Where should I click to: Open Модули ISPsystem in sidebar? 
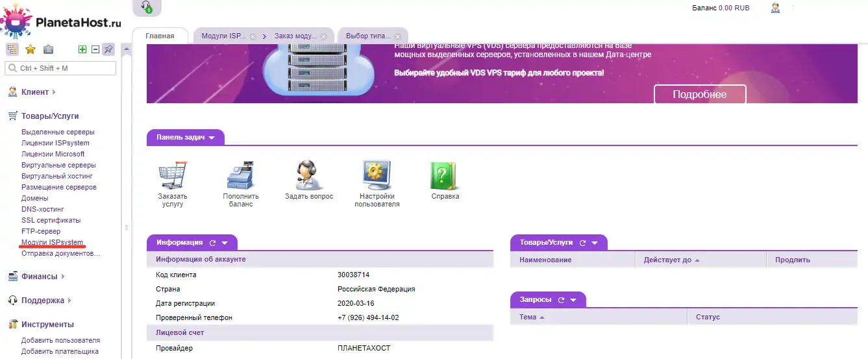52,242
